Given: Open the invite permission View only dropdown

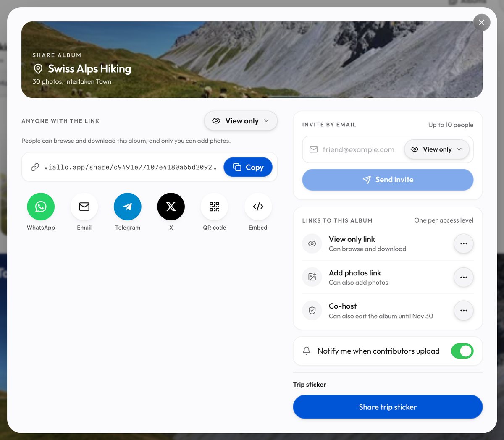Looking at the screenshot, I should click(x=437, y=149).
